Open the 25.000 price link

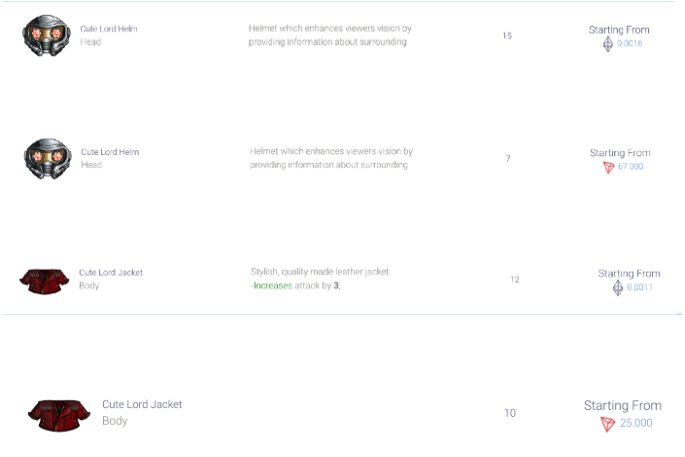tap(636, 423)
